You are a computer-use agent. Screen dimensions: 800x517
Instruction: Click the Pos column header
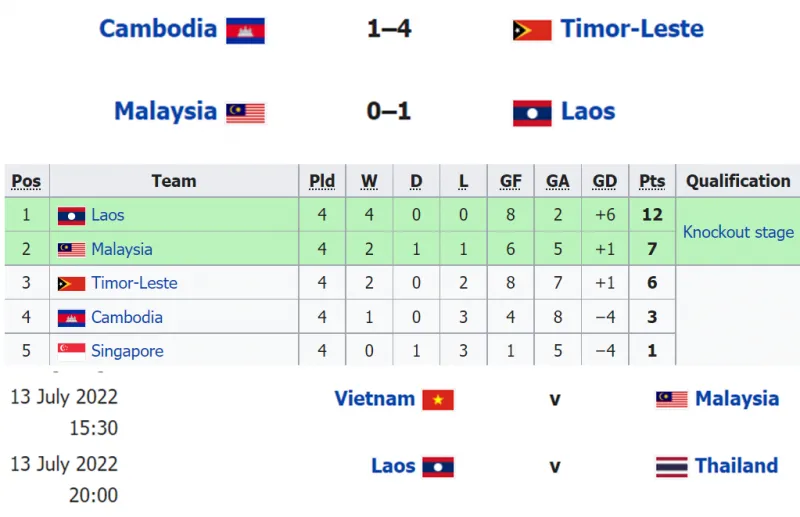pyautogui.click(x=26, y=181)
